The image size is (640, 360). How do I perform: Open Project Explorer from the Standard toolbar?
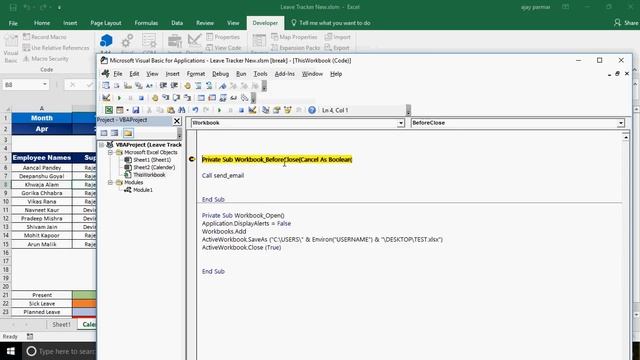(266, 110)
